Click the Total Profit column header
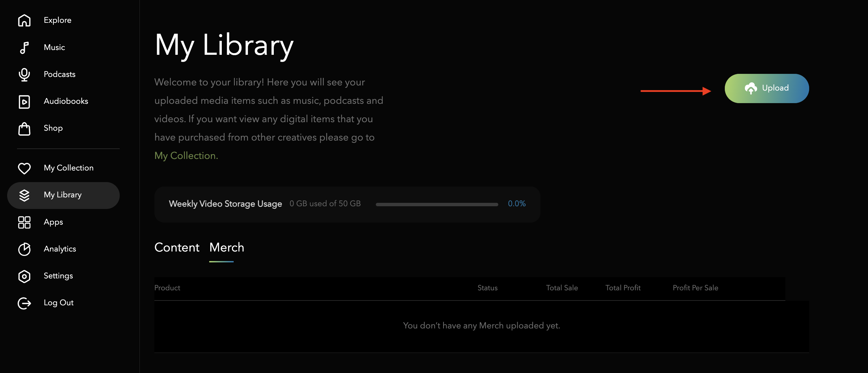868x373 pixels. click(623, 288)
